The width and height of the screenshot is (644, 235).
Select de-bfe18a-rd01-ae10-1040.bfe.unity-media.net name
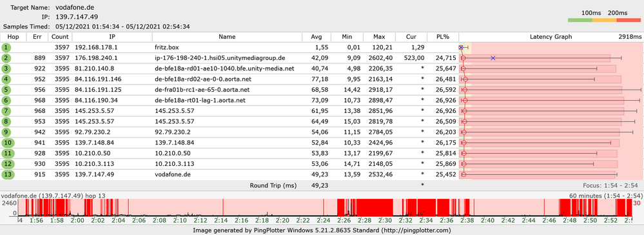coord(224,68)
